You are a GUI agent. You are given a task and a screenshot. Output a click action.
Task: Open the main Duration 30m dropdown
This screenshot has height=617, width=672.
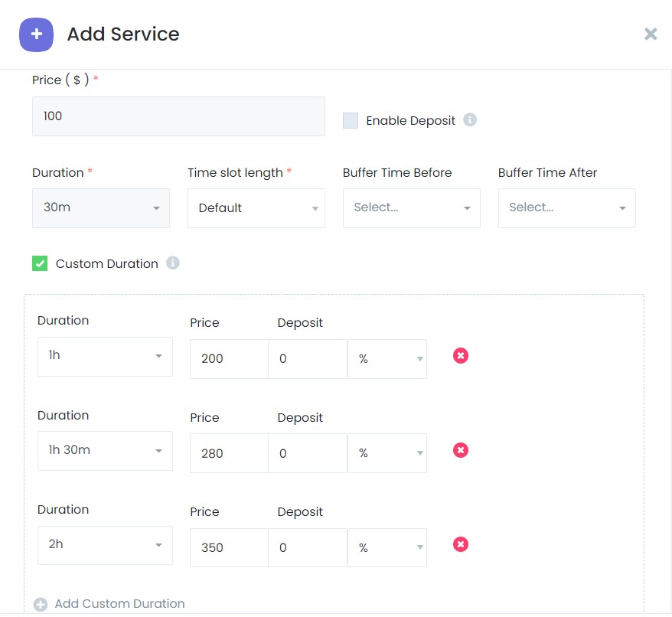pyautogui.click(x=101, y=208)
